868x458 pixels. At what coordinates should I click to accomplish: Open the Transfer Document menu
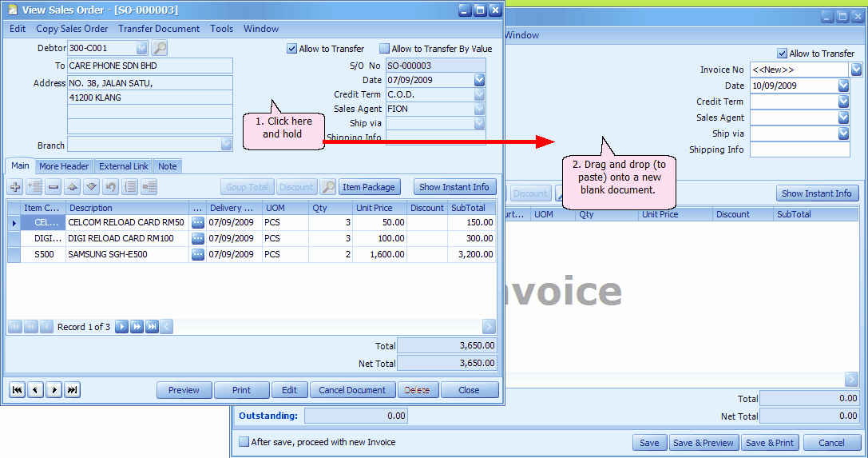pyautogui.click(x=159, y=29)
